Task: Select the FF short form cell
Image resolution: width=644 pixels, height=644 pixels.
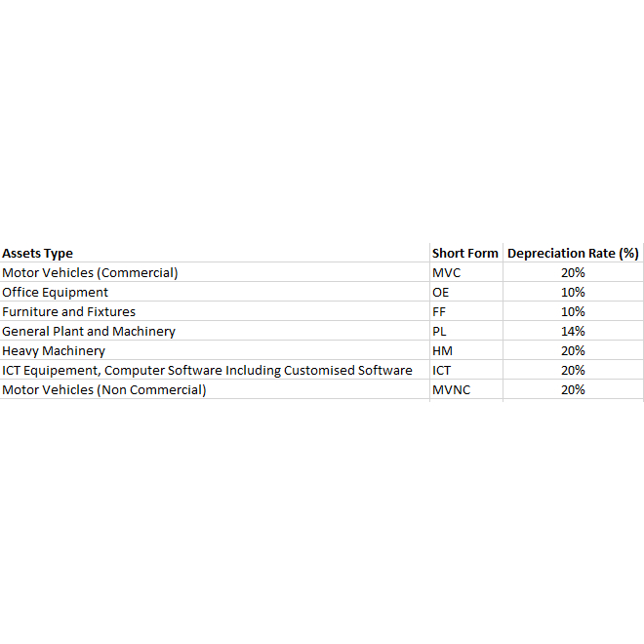Action: pyautogui.click(x=440, y=312)
